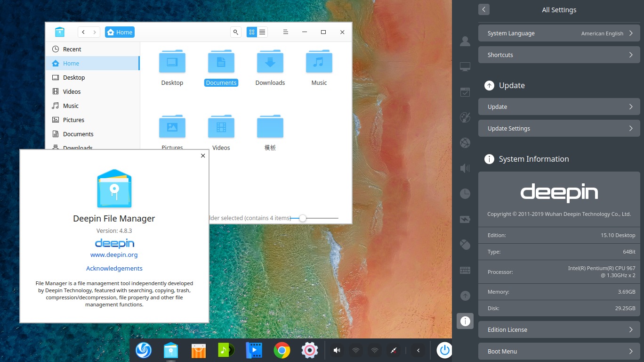This screenshot has height=362, width=644.
Task: Open the File Manager hamburger menu
Action: click(x=285, y=32)
